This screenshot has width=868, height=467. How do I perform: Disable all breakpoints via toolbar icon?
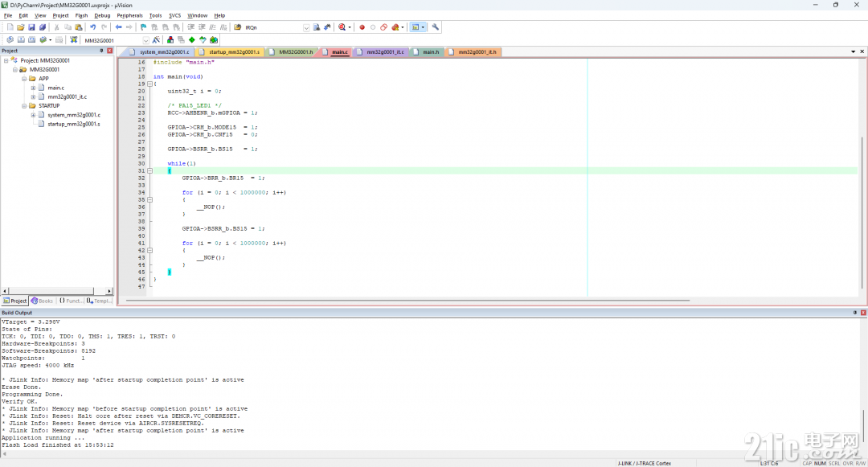(x=383, y=27)
